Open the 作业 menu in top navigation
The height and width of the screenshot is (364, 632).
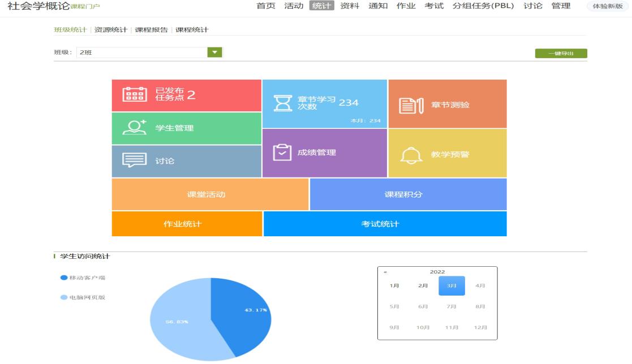tap(406, 6)
